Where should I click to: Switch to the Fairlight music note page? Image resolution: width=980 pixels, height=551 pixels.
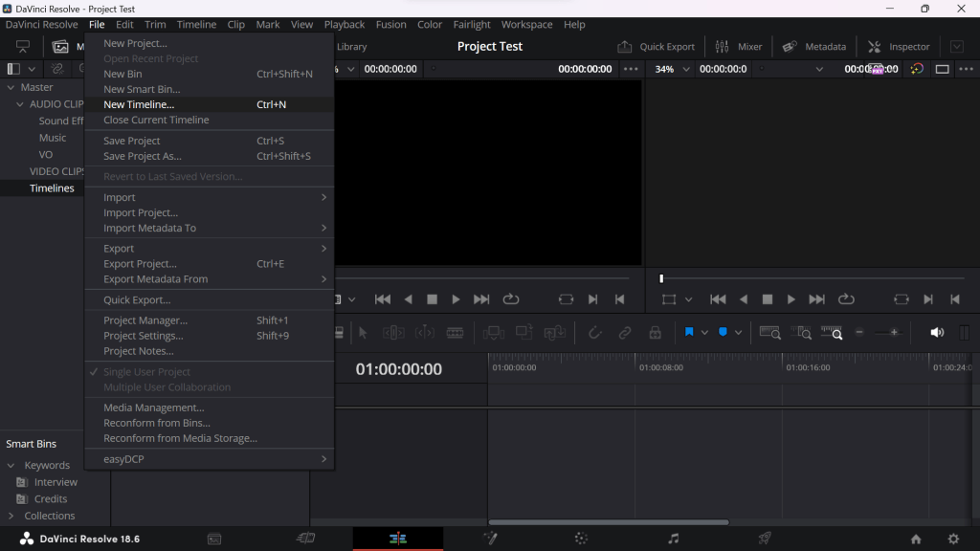tap(673, 539)
